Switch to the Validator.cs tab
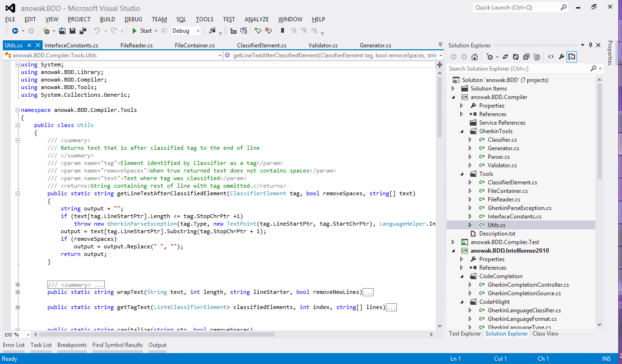 [323, 45]
